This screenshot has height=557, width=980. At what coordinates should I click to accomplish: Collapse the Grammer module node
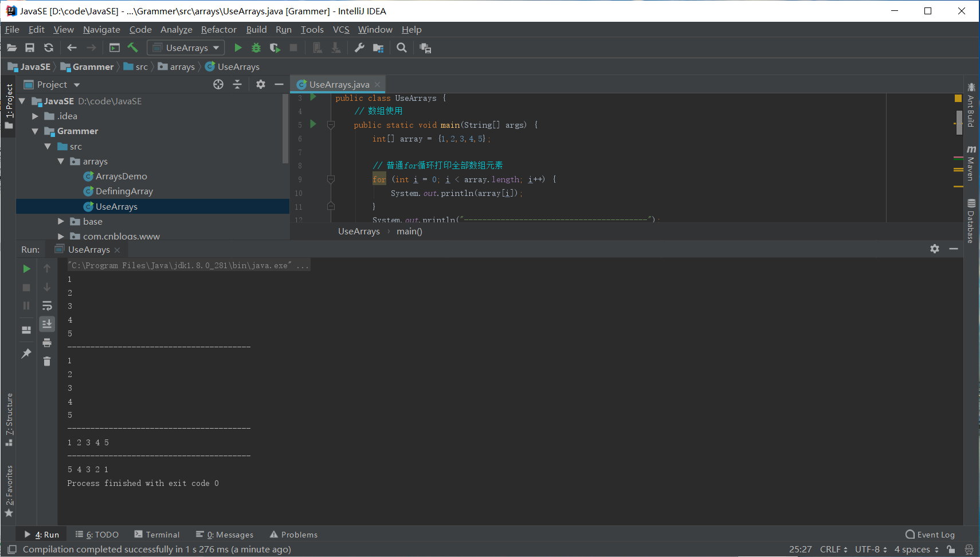[x=35, y=131]
